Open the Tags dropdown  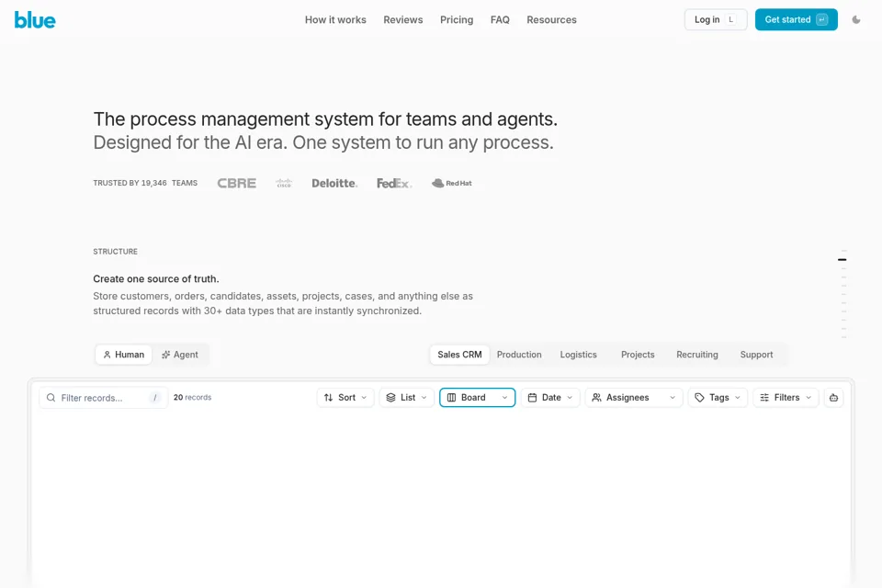point(718,398)
